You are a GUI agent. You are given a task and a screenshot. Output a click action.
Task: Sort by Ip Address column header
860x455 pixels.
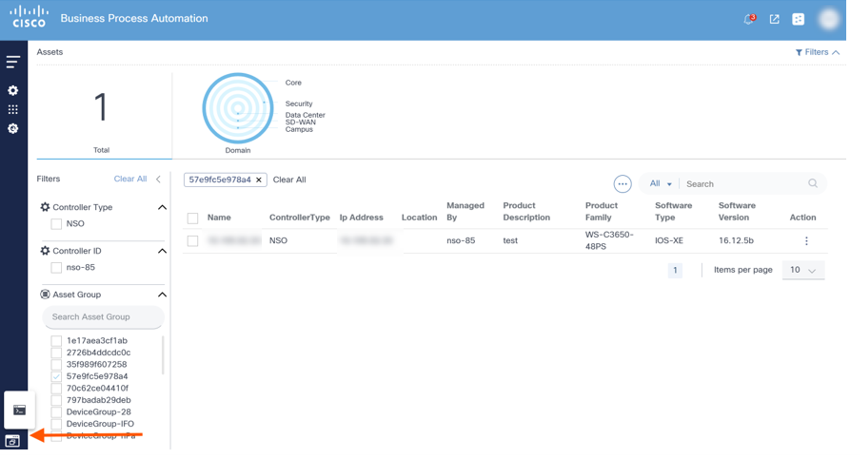361,218
